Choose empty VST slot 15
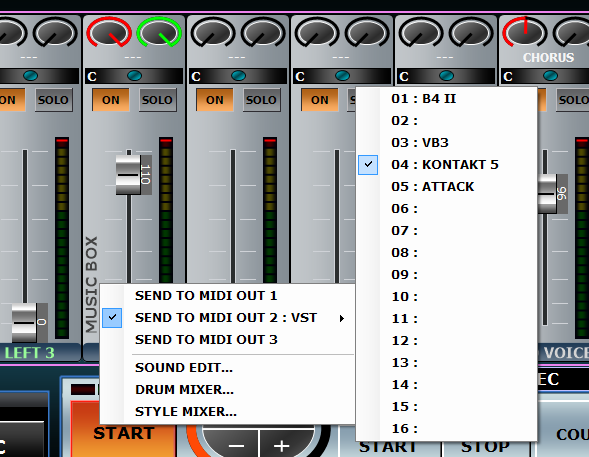 (446, 406)
